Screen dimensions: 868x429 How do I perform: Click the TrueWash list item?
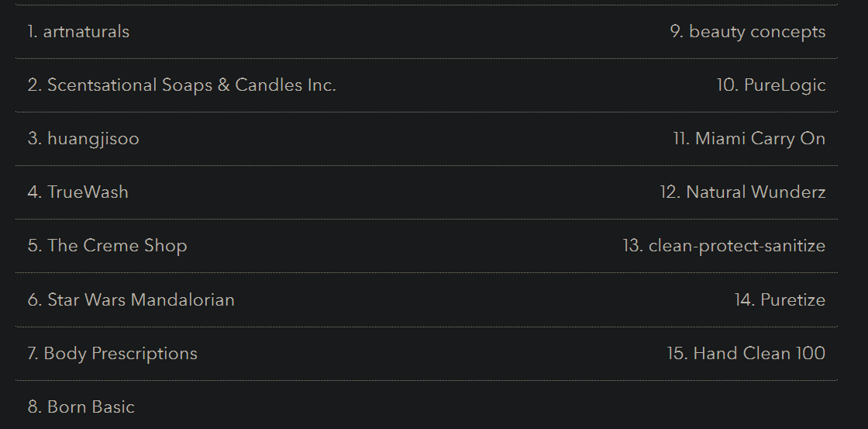[x=78, y=192]
